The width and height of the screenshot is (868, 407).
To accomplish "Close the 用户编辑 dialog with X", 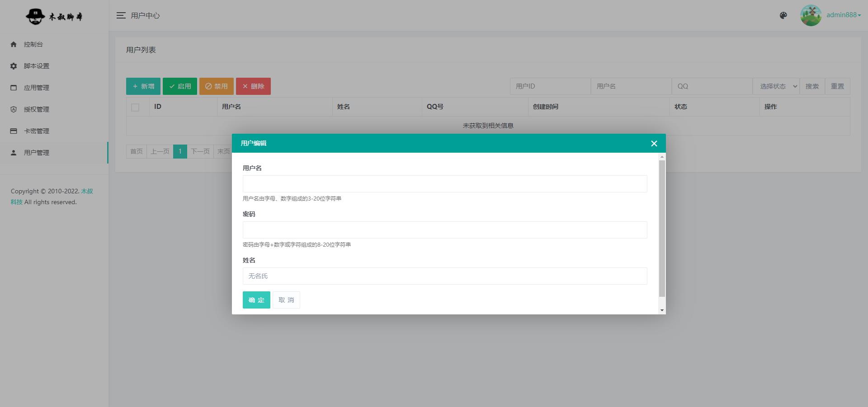I will (654, 144).
